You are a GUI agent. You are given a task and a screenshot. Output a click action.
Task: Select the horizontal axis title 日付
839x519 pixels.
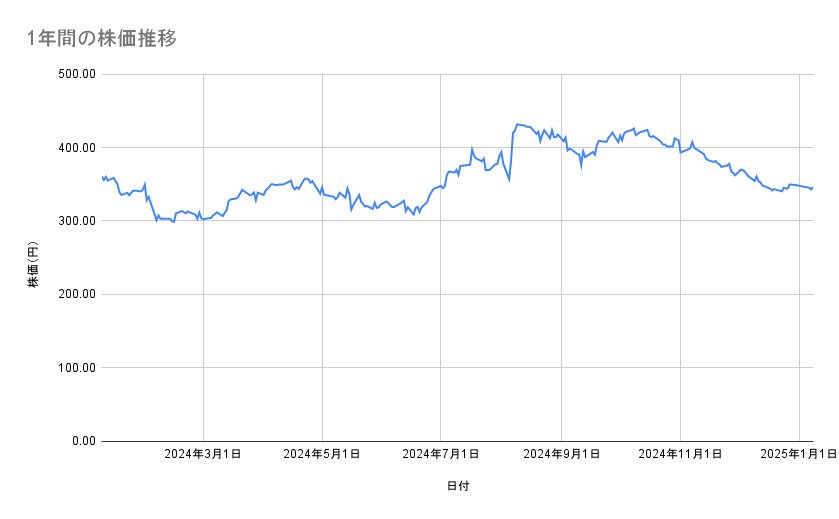pyautogui.click(x=457, y=486)
